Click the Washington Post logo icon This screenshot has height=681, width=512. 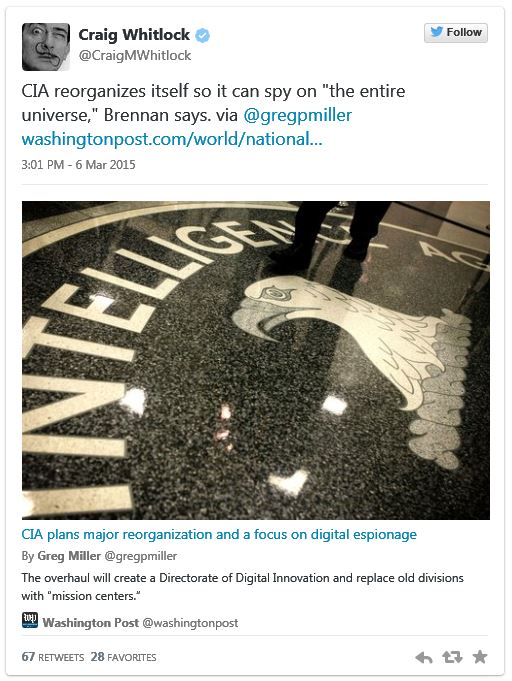(x=30, y=620)
